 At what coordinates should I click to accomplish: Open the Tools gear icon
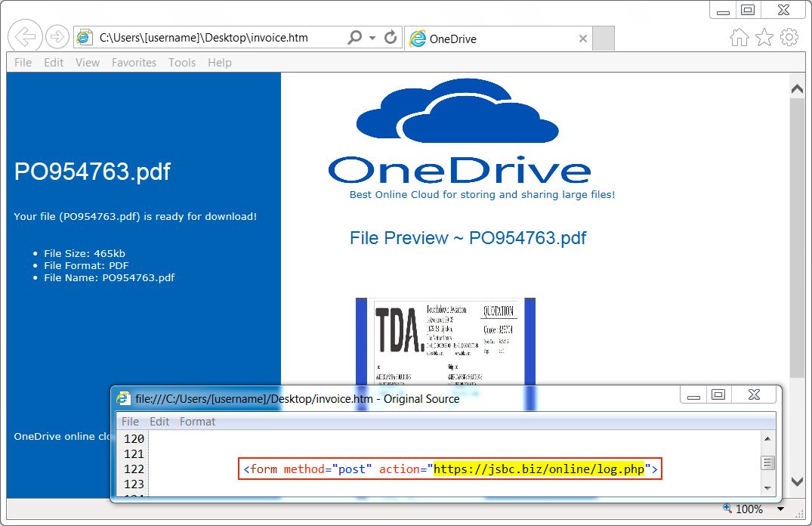789,37
